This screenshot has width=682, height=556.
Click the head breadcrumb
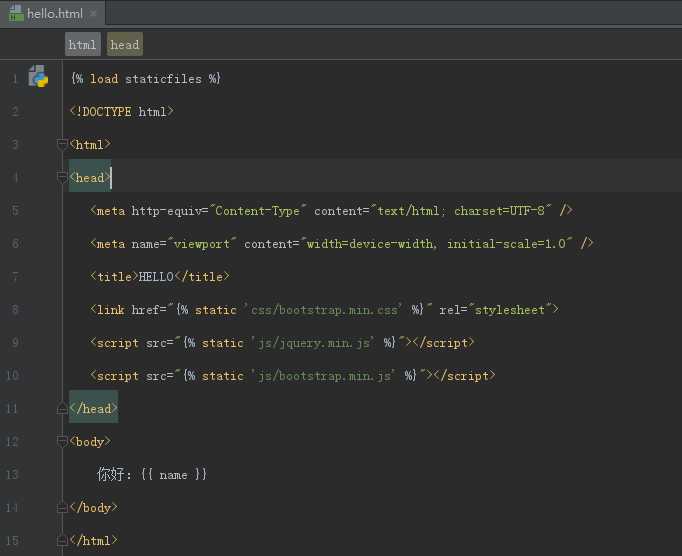(125, 44)
